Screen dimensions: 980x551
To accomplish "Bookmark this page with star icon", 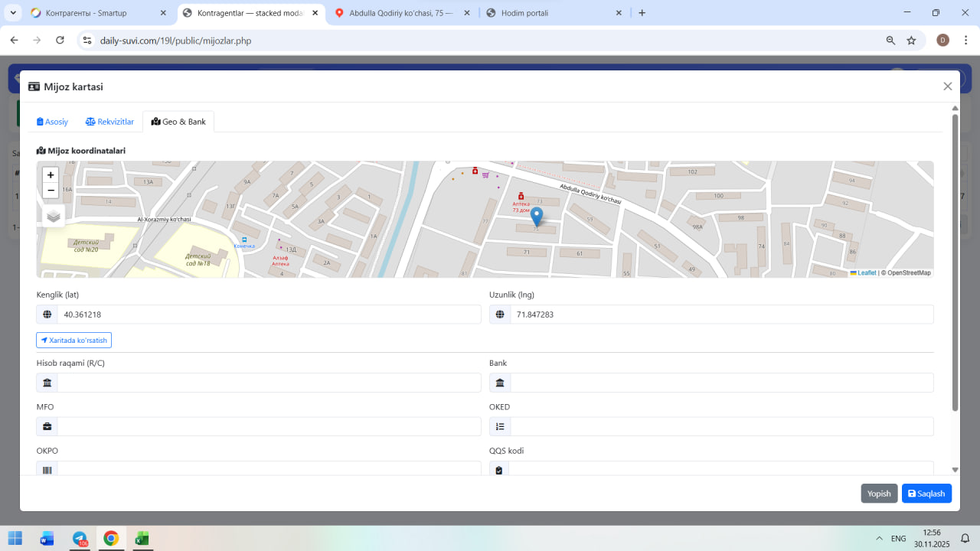I will pos(911,41).
